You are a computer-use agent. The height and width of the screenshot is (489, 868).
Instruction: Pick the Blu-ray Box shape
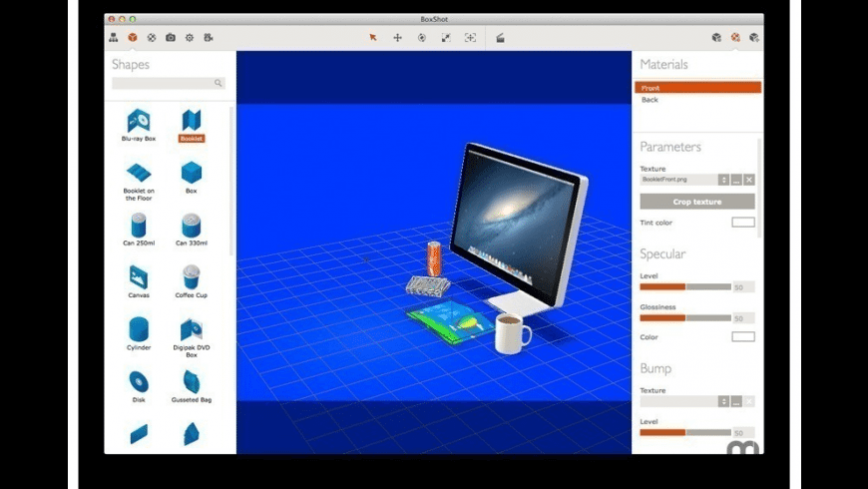point(139,126)
